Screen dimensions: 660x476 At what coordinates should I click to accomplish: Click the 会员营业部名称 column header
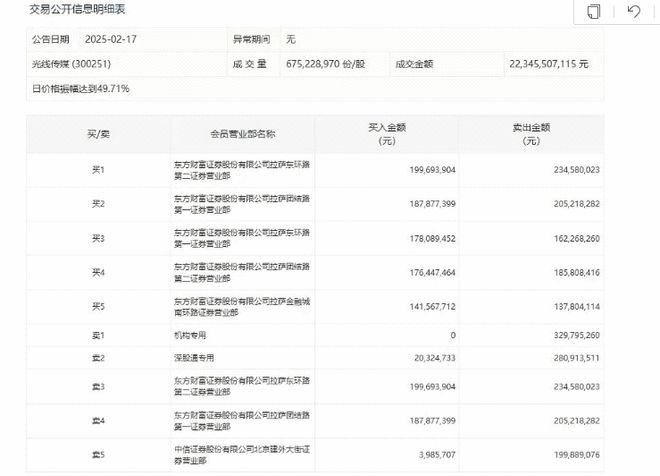[243, 134]
